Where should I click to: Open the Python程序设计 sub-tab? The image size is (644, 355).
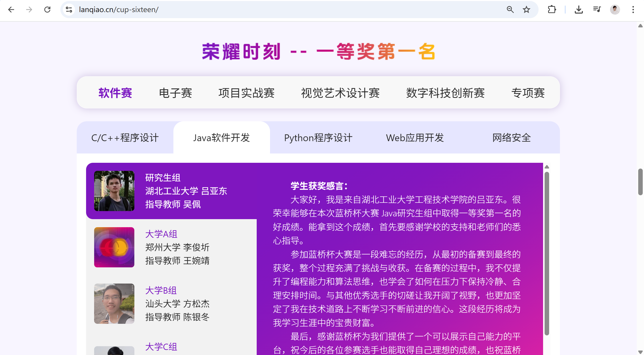click(318, 138)
